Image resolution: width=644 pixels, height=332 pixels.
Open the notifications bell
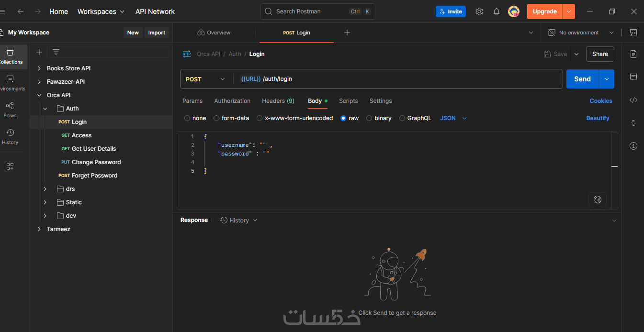click(497, 11)
